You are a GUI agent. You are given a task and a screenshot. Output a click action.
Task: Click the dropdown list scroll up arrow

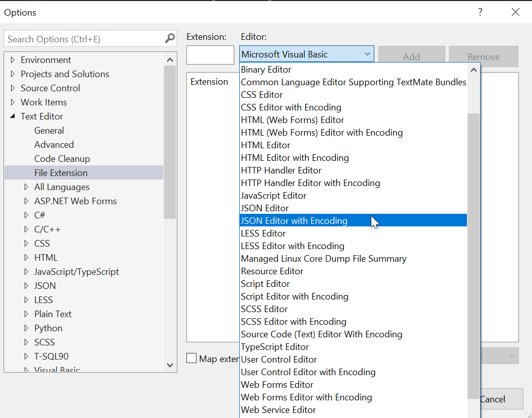click(x=474, y=70)
